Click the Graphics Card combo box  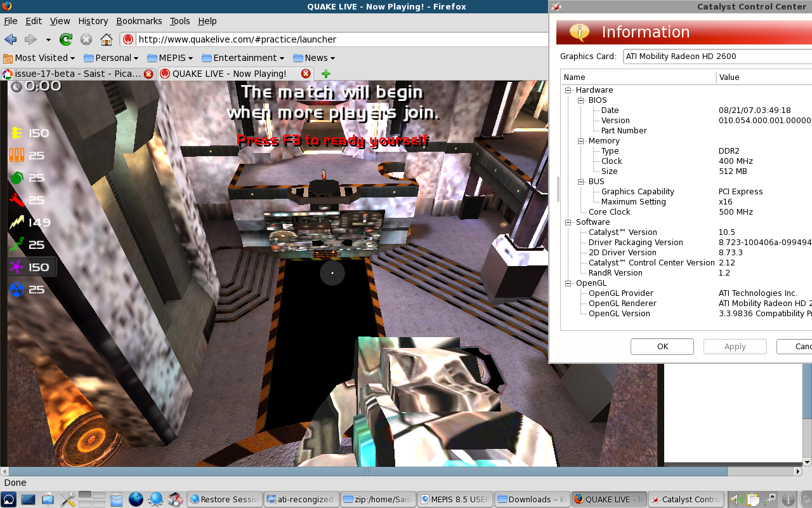[x=717, y=57]
